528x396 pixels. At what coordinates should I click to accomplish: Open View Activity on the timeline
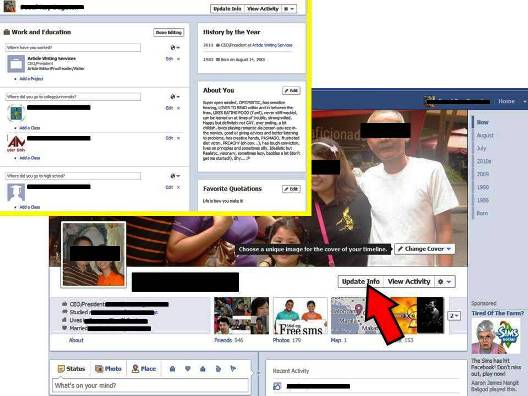pos(409,282)
